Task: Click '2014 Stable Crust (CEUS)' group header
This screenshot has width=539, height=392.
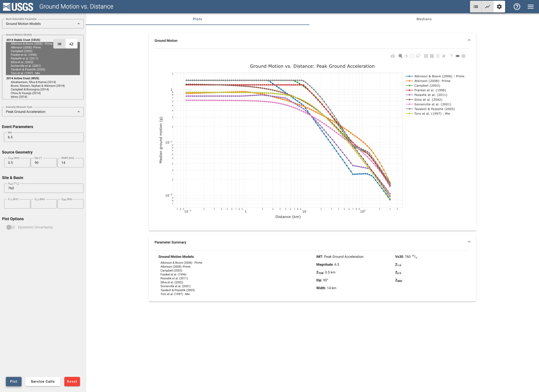Action: [23, 40]
